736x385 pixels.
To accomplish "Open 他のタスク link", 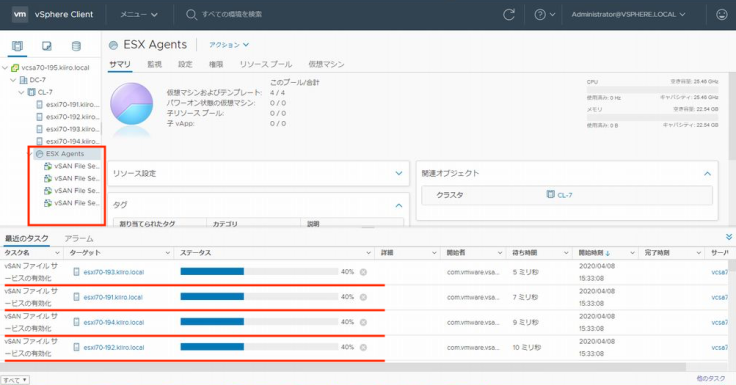I will coord(711,378).
